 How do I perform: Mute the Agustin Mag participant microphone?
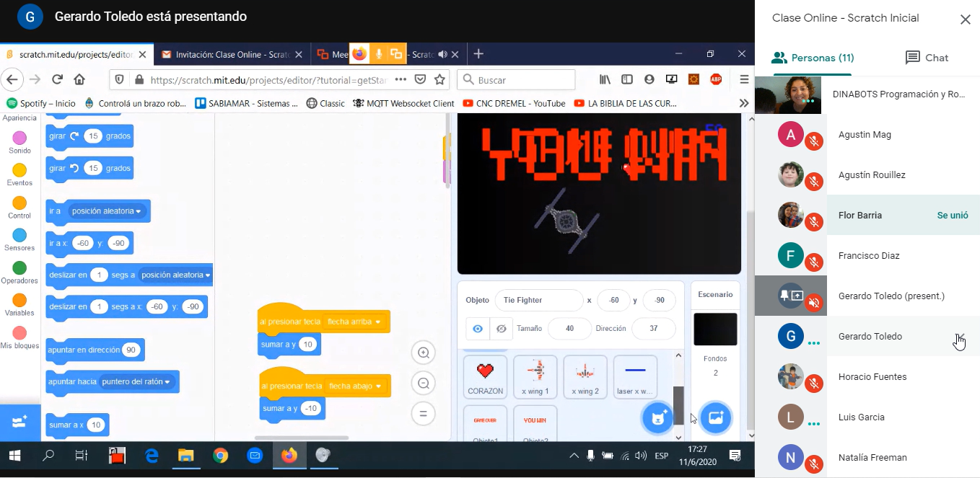[814, 141]
